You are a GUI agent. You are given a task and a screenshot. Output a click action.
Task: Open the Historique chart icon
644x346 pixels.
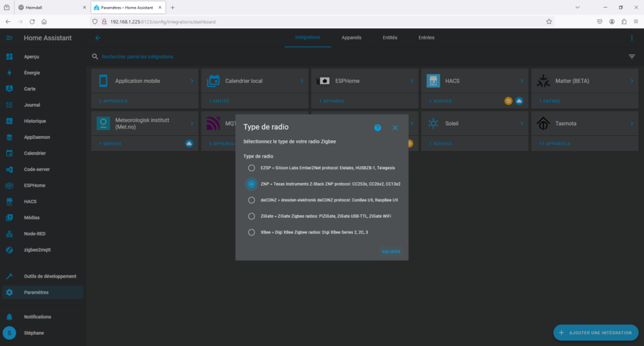tap(9, 121)
